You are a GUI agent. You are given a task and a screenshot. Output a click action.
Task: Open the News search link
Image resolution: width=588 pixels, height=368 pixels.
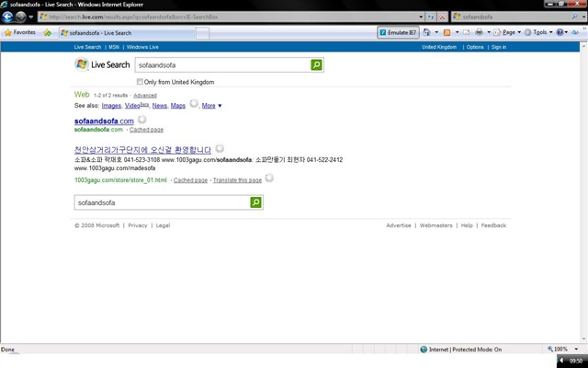(159, 106)
